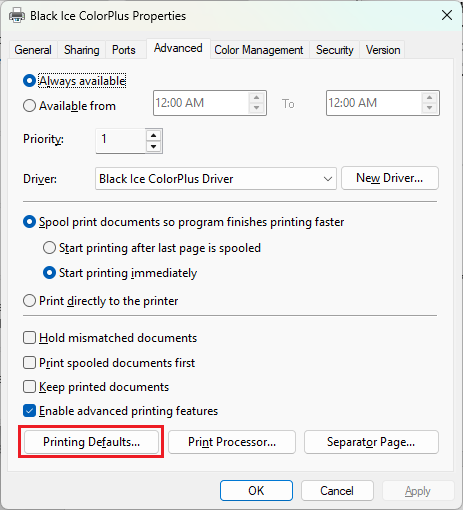463x510 pixels.
Task: Select Print directly to the printer
Action: (x=29, y=301)
